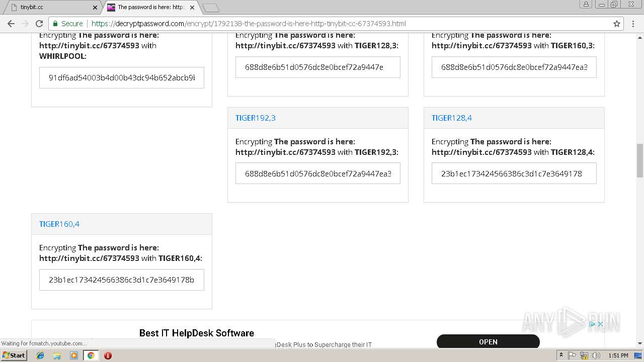Open the TIGER160,4 link
Screen dimensions: 644x362
[59, 224]
